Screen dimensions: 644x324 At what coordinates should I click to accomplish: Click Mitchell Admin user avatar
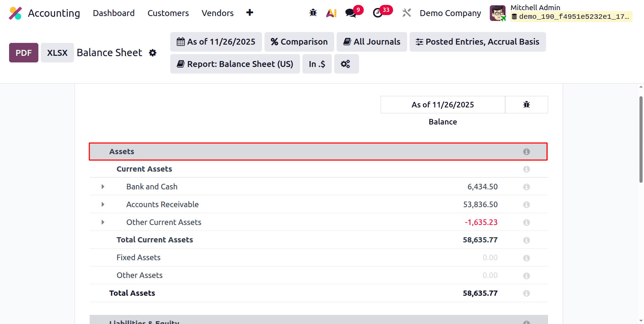498,13
